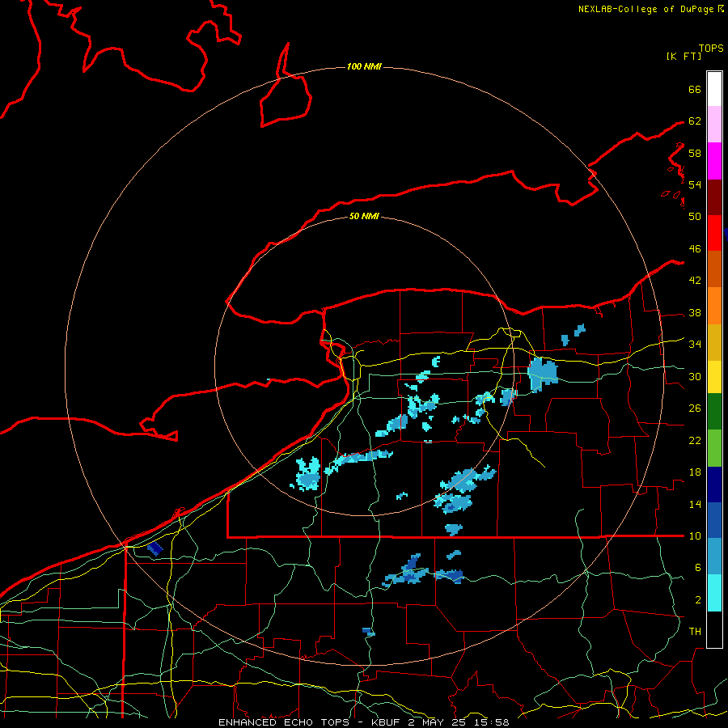Click the cyan legend swatch

click(714, 593)
